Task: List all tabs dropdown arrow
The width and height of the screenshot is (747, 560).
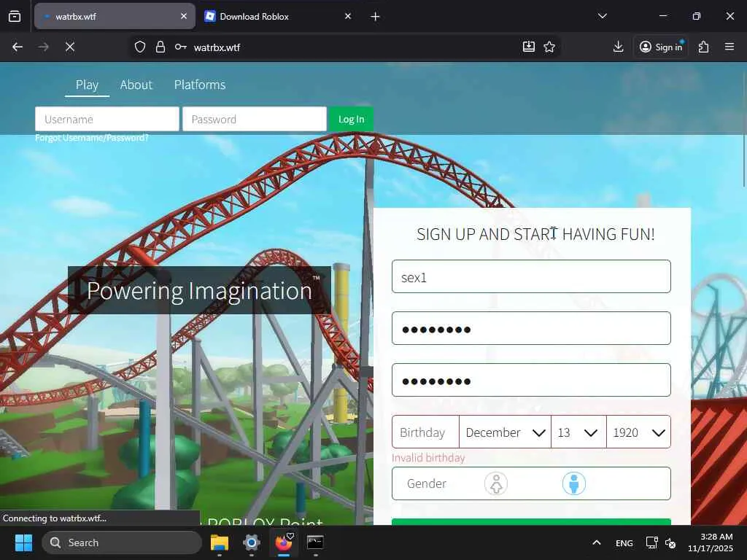Action: click(x=602, y=16)
